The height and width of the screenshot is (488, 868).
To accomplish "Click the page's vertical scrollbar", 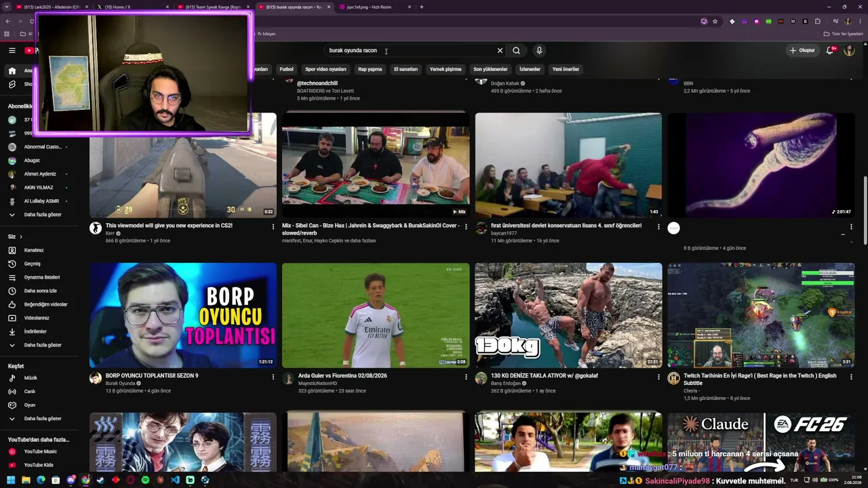I will coord(865,210).
